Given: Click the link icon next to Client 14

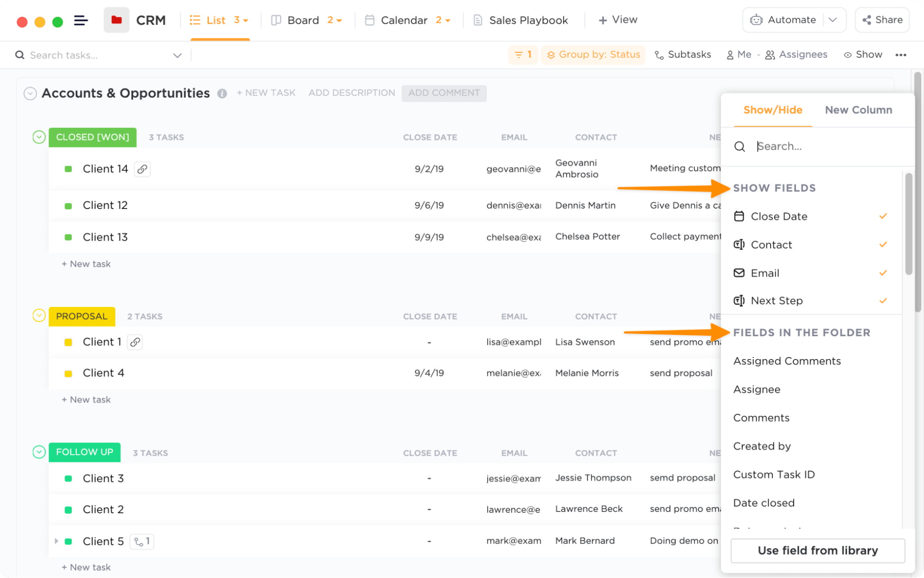Looking at the screenshot, I should [142, 169].
